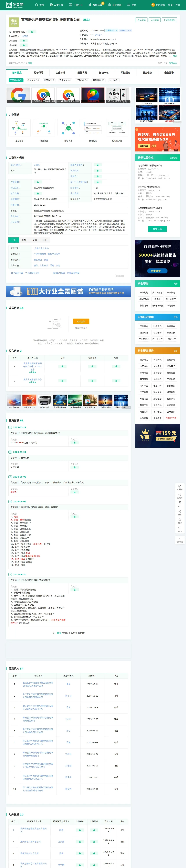Select the 年份 tab under 工商基本信息

[x=45, y=240]
